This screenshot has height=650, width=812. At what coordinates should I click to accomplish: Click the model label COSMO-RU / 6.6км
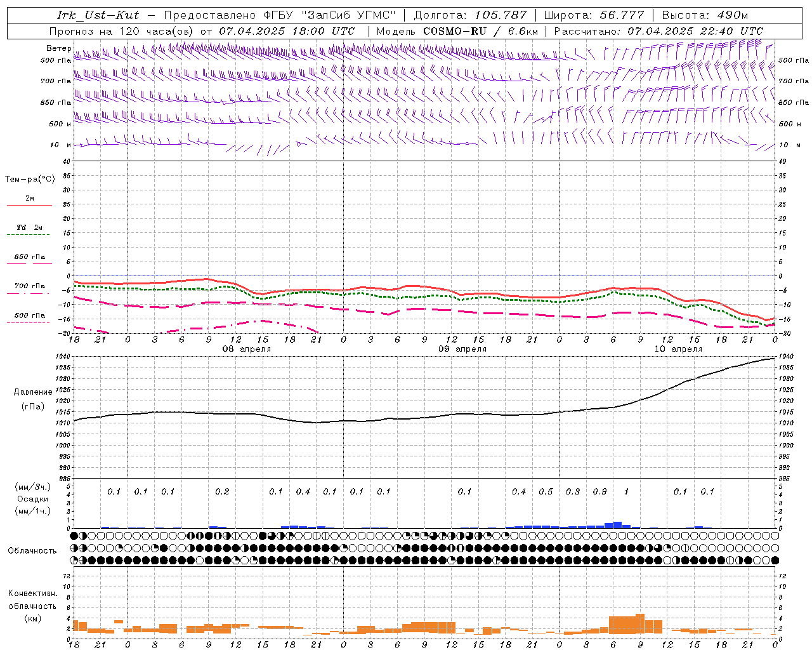(x=480, y=31)
